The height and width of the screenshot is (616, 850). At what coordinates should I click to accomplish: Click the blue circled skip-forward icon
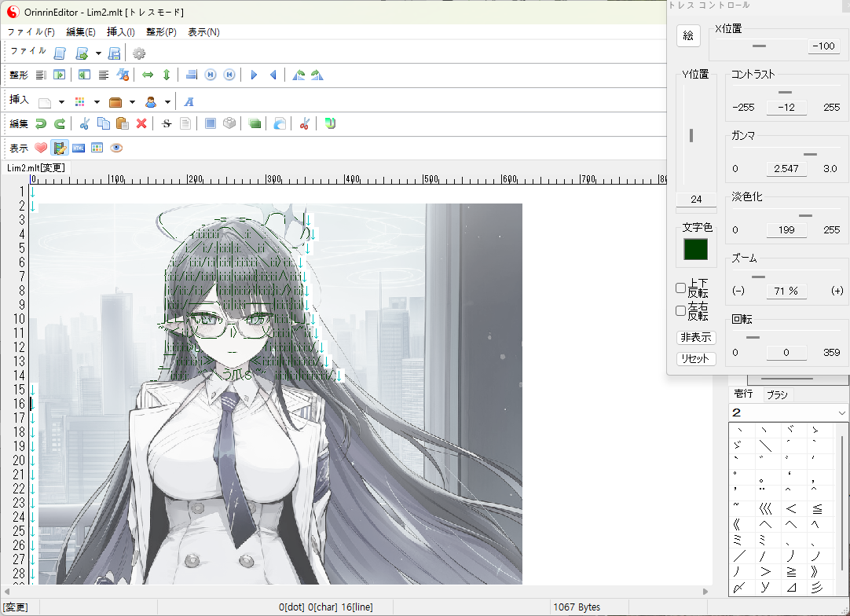(x=211, y=75)
